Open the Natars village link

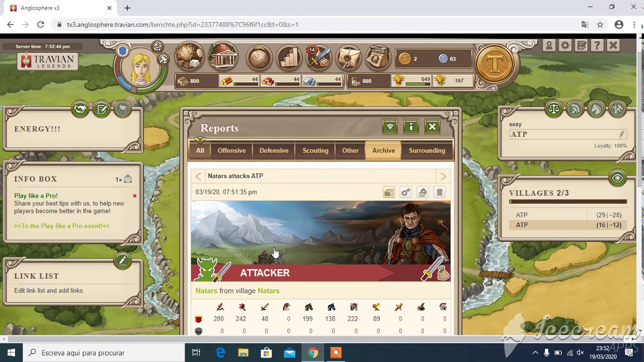click(268, 291)
